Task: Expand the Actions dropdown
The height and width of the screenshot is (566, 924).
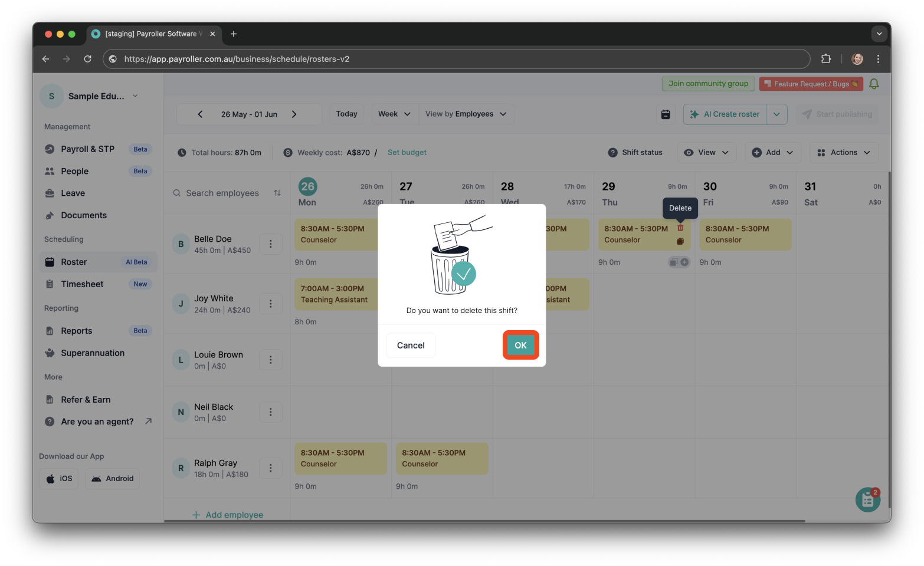Action: coord(843,152)
